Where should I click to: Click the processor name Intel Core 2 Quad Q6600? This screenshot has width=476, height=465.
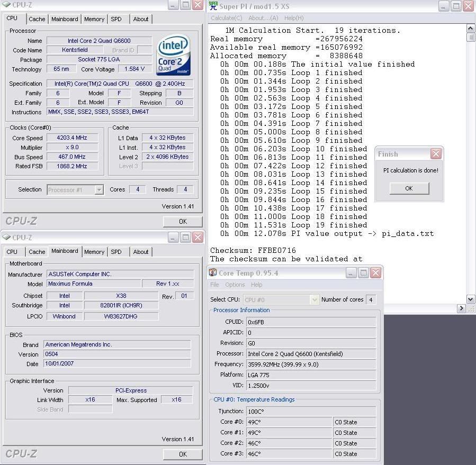(99, 41)
